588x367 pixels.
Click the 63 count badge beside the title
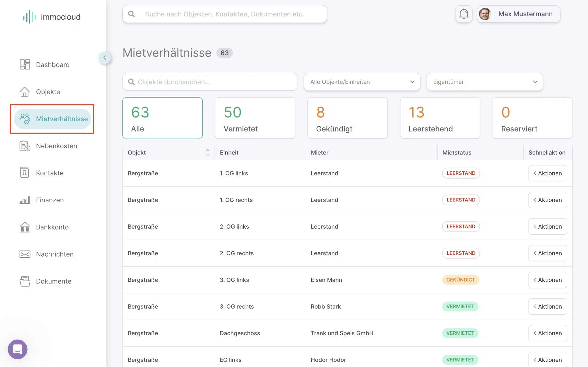(225, 53)
